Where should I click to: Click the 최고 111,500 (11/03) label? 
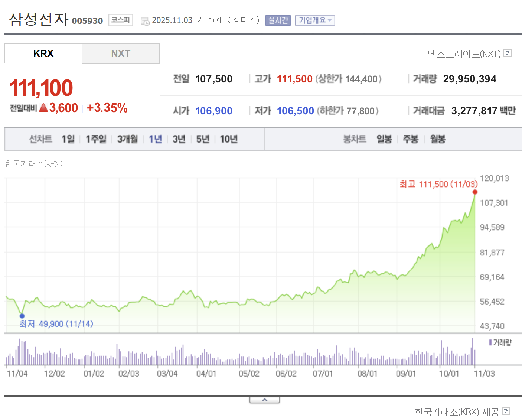coord(438,184)
